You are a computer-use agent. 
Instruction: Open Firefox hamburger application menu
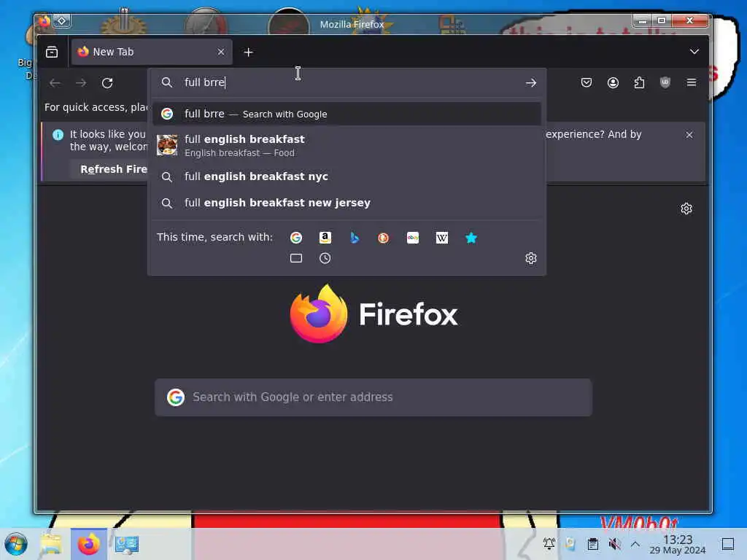tap(692, 83)
